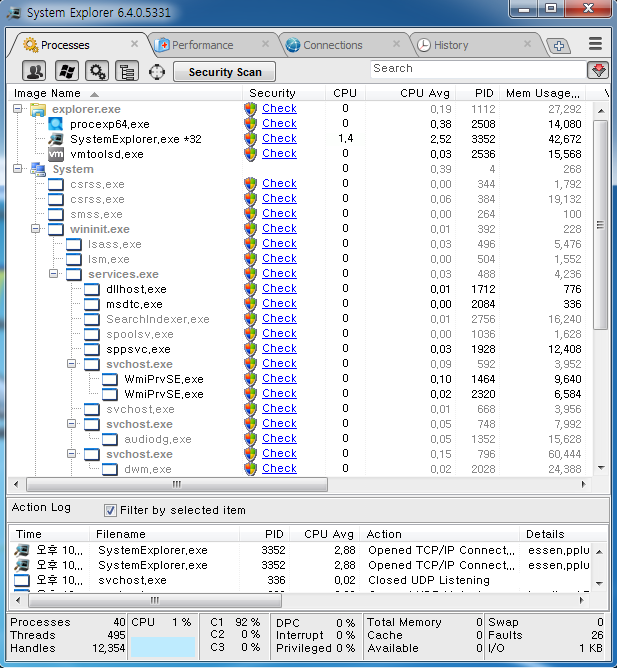Click process list scroll down arrow

point(601,468)
